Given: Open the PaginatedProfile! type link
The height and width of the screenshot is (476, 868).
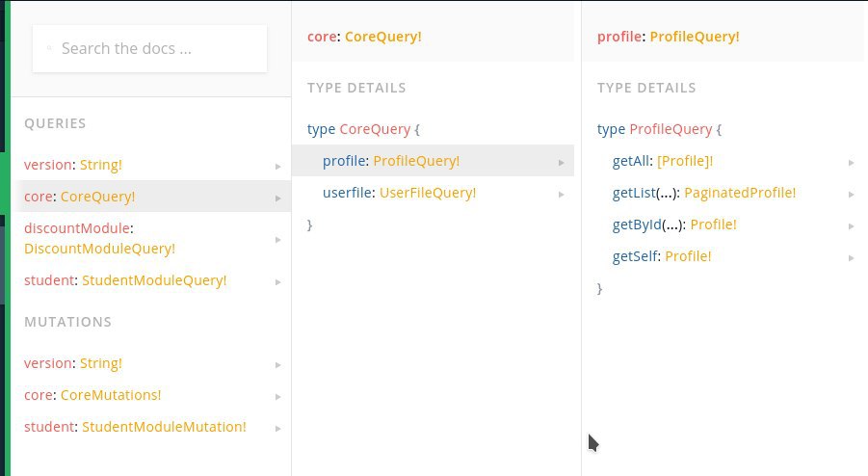Looking at the screenshot, I should [740, 193].
